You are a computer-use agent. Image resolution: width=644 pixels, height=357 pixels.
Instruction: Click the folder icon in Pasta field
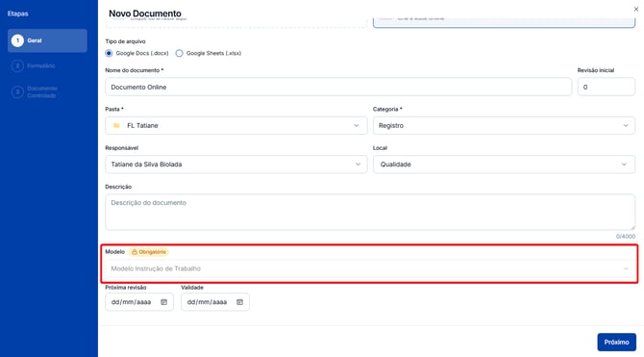tap(116, 125)
